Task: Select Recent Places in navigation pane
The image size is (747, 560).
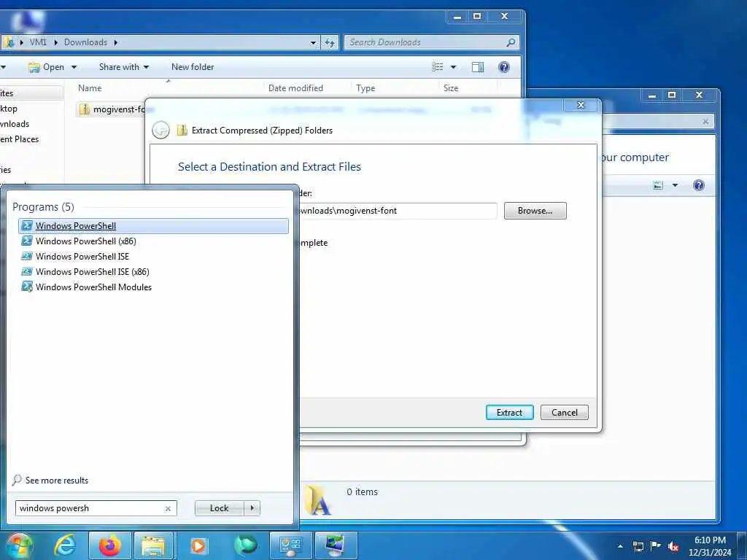Action: pos(19,139)
